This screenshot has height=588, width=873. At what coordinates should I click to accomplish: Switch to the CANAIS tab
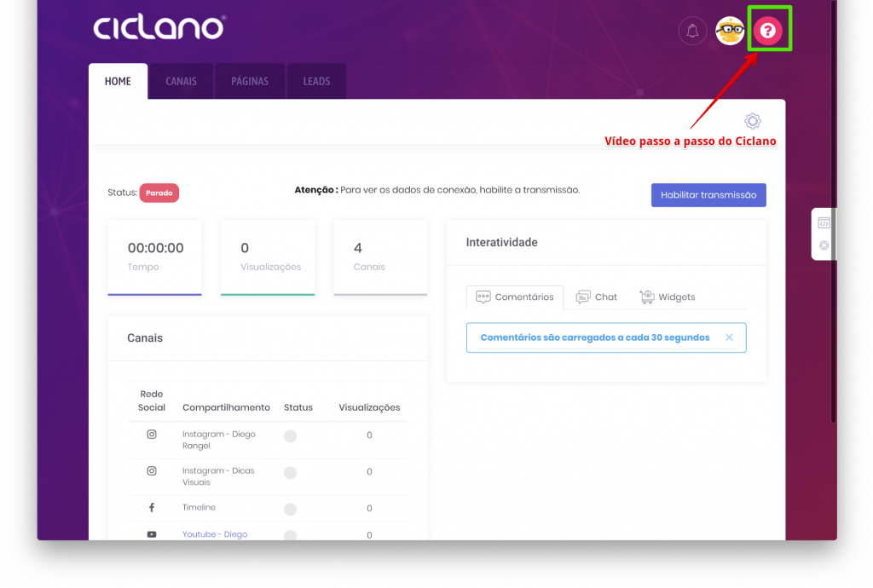pos(181,81)
